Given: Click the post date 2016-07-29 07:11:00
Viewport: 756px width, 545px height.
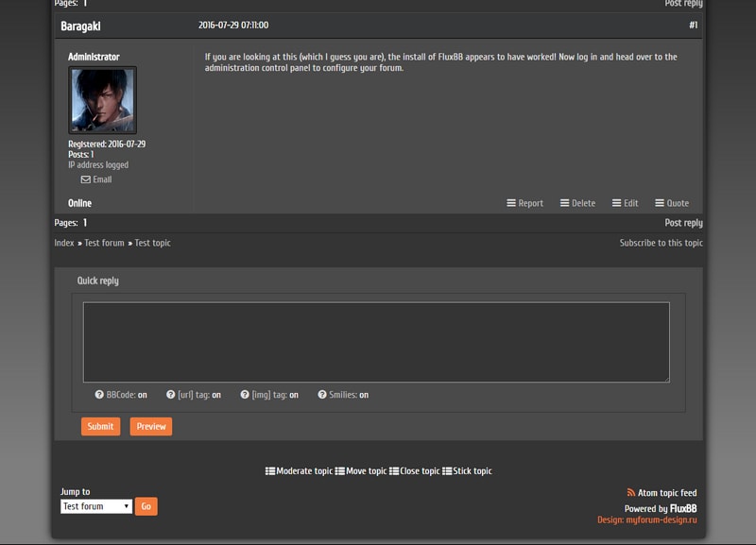Looking at the screenshot, I should click(233, 26).
